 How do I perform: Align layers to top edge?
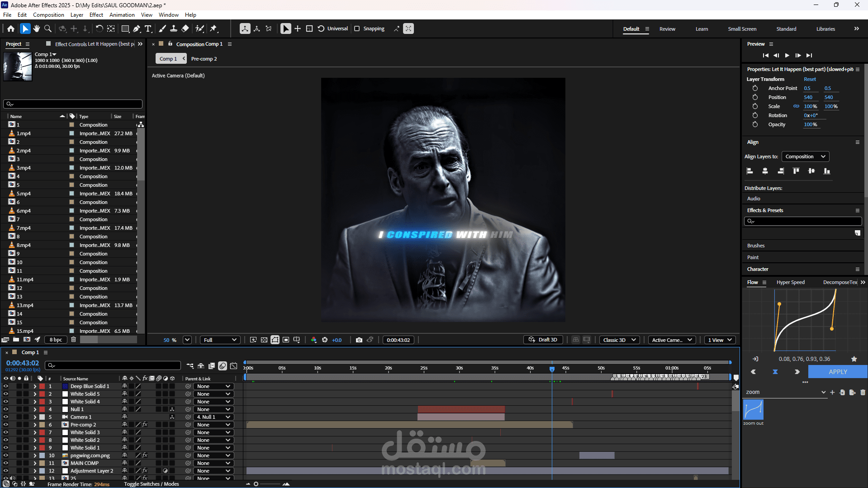pyautogui.click(x=796, y=171)
